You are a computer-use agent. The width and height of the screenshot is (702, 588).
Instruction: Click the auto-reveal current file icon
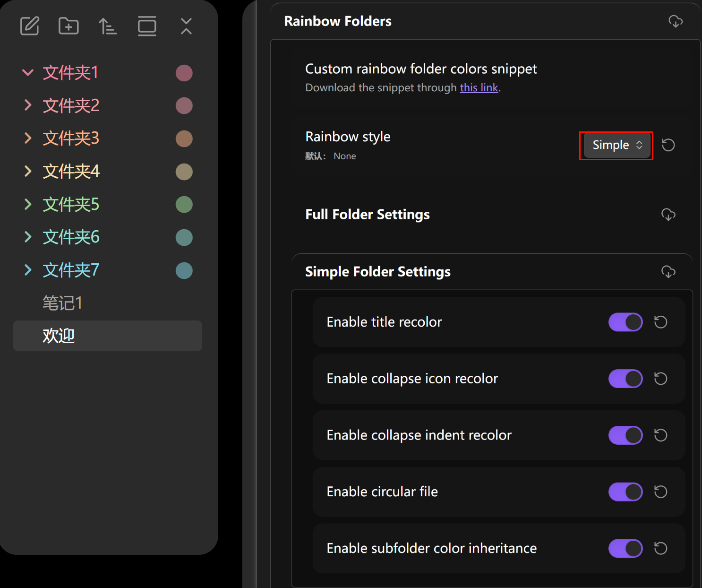click(147, 26)
